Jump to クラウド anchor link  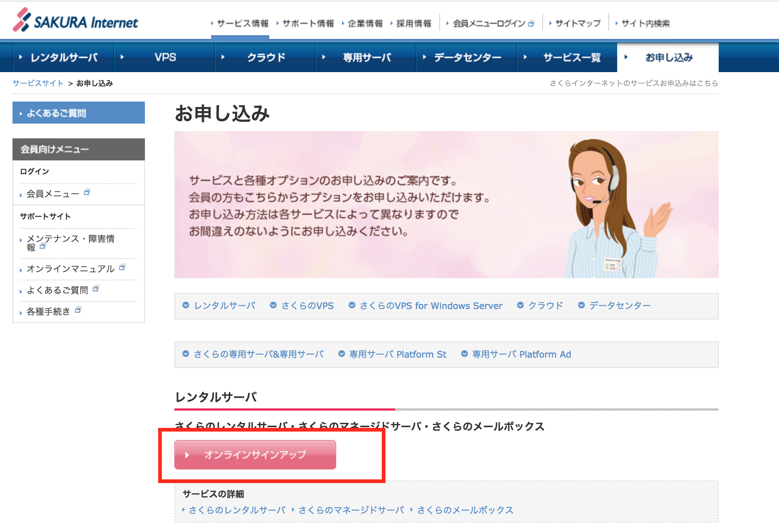pyautogui.click(x=546, y=305)
